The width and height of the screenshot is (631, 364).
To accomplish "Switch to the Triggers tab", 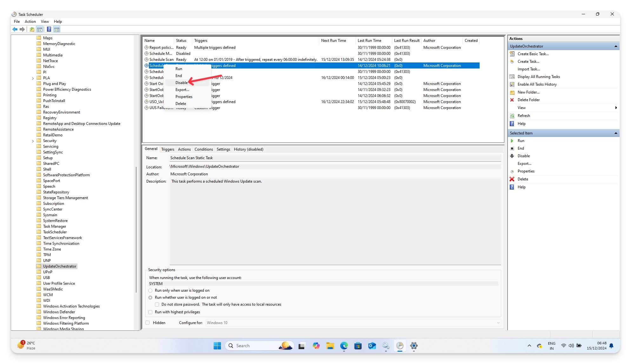I will click(168, 149).
